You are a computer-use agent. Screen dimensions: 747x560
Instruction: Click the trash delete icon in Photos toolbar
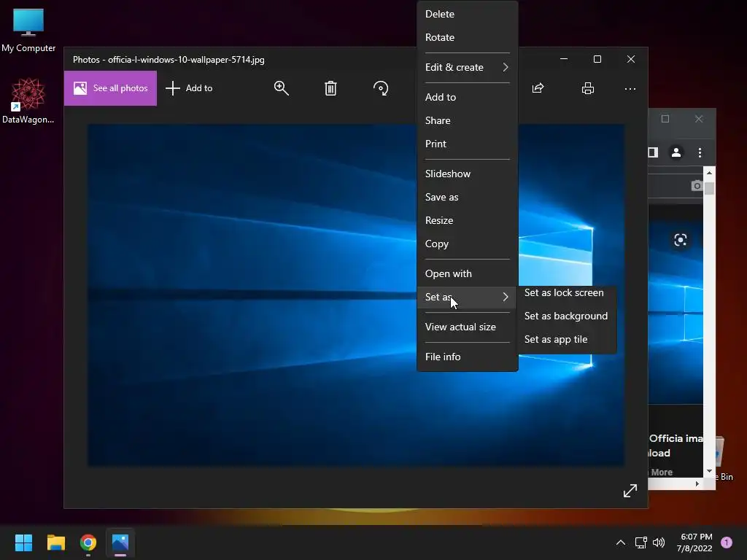point(330,88)
